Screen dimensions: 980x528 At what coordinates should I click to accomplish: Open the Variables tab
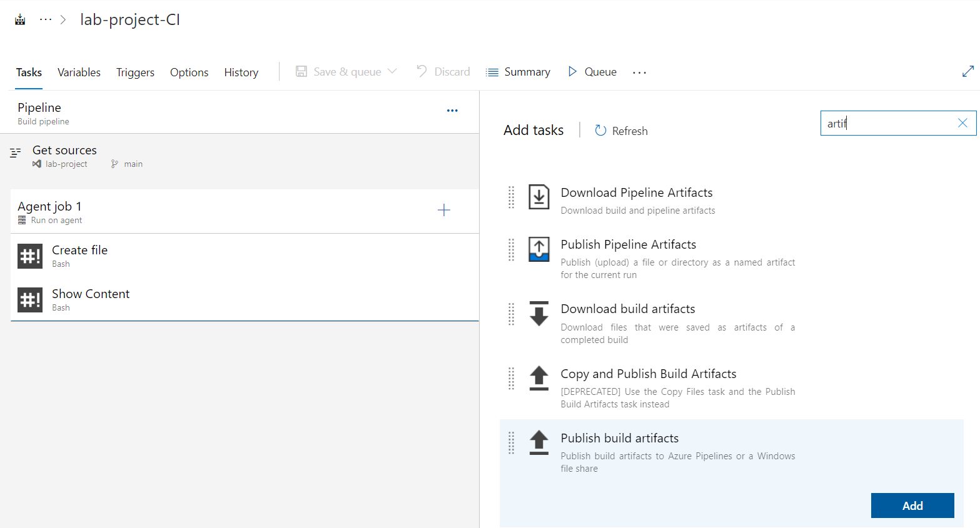(x=79, y=72)
